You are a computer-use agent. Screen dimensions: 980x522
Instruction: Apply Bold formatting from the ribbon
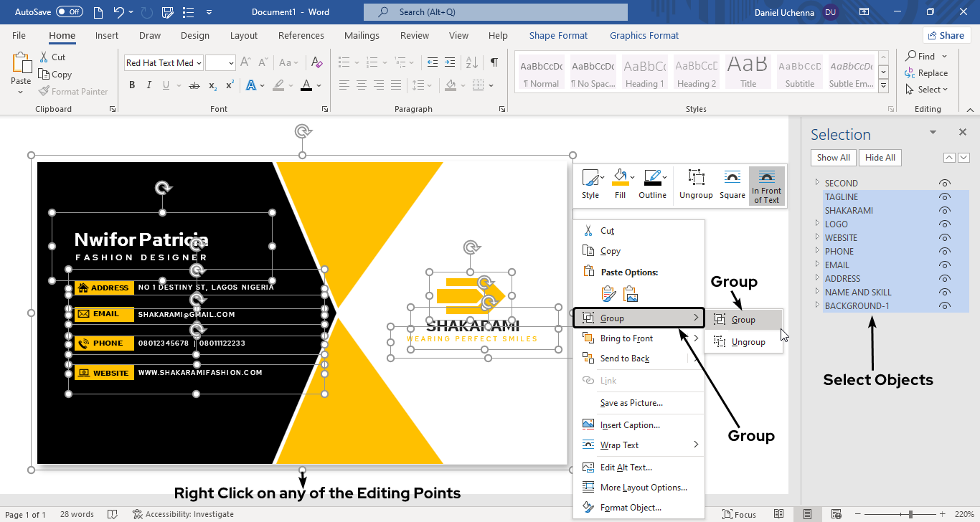(132, 85)
